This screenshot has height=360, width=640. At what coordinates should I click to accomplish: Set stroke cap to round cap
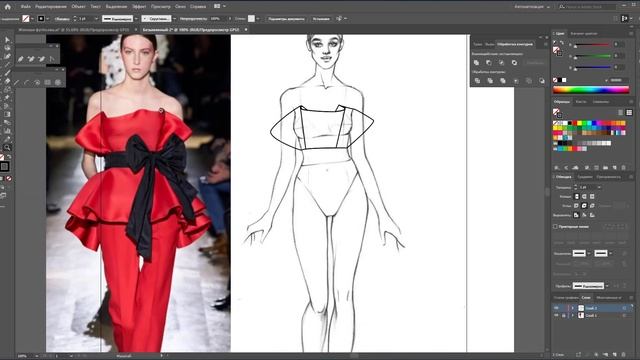pos(584,197)
